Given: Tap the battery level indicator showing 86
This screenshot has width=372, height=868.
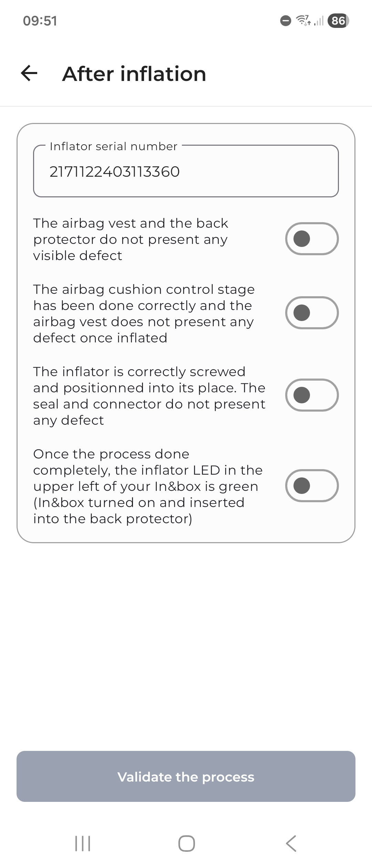Looking at the screenshot, I should click(x=338, y=21).
